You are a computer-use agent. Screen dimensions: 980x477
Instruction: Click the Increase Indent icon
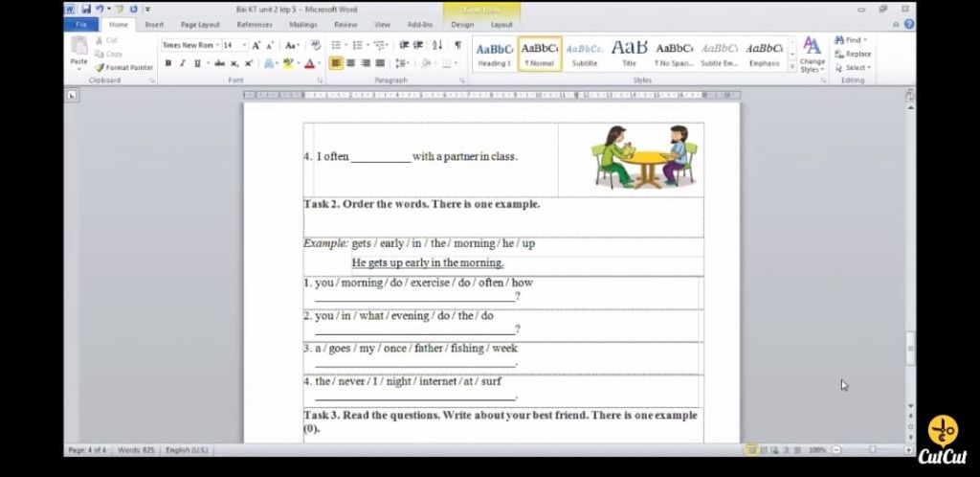click(x=419, y=46)
